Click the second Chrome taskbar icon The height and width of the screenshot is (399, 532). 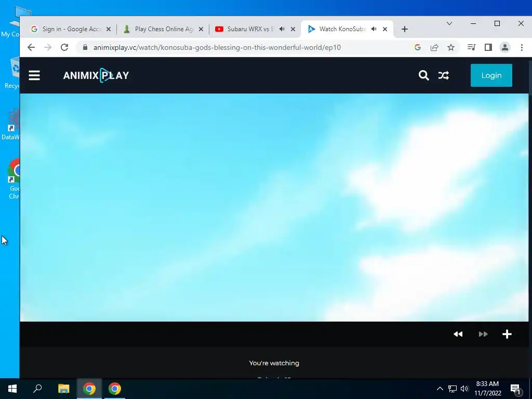pos(115,389)
